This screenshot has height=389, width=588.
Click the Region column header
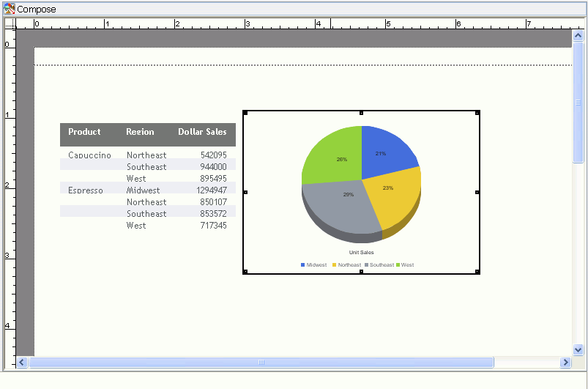140,132
